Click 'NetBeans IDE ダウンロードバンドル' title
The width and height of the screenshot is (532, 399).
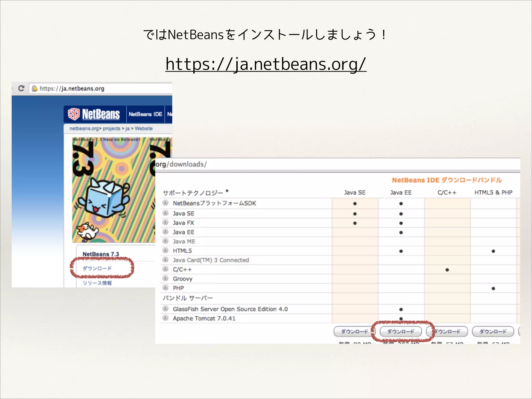pyautogui.click(x=447, y=180)
